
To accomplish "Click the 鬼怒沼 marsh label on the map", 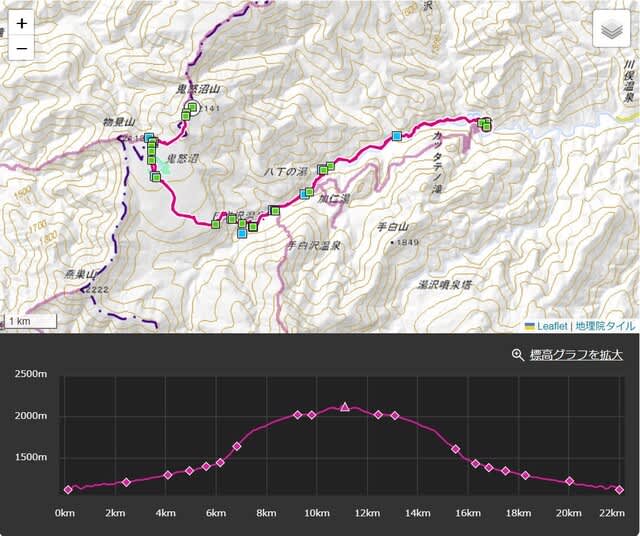I will [x=184, y=158].
